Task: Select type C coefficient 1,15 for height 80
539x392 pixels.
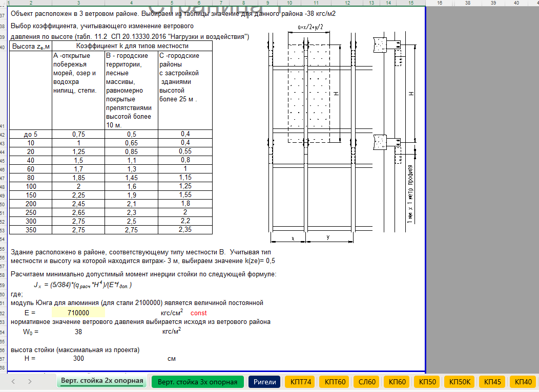Action: coord(185,178)
